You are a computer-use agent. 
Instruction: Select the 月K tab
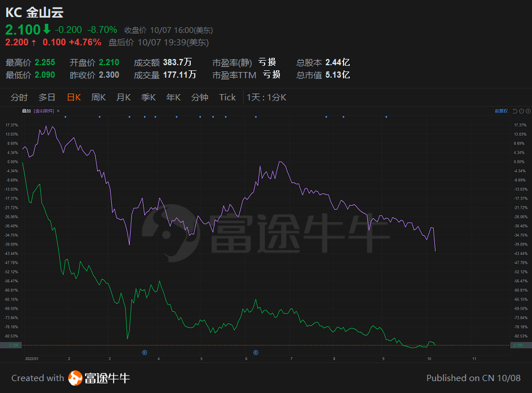[124, 98]
